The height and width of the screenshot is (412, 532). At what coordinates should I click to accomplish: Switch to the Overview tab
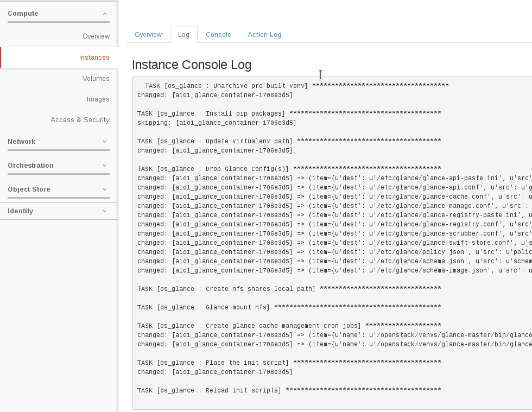coord(148,34)
